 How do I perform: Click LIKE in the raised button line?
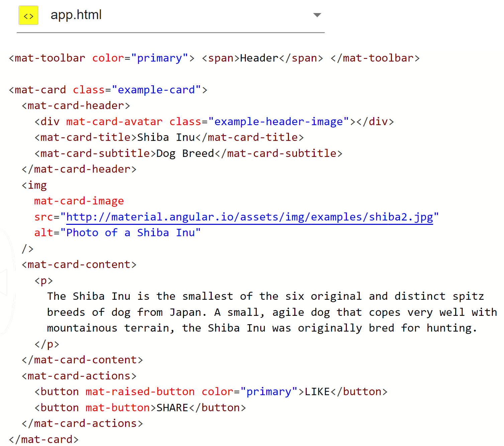(x=317, y=392)
